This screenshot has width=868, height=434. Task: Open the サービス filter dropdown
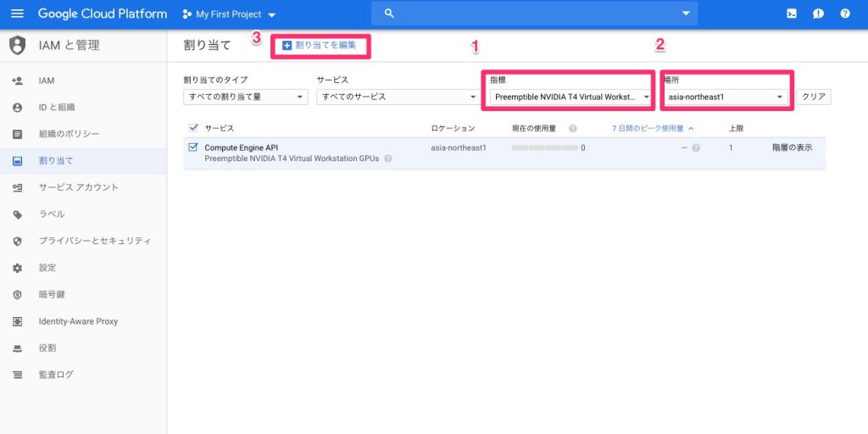[x=398, y=97]
